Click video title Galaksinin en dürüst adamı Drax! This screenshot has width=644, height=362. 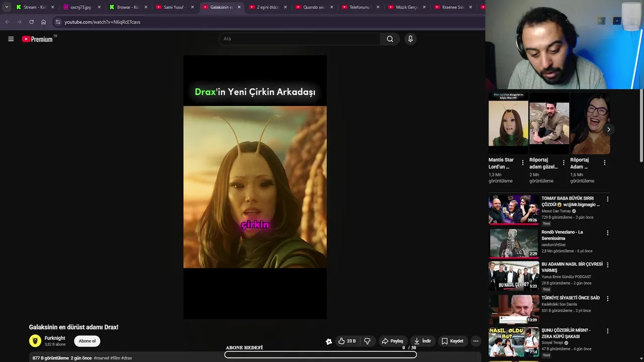(x=73, y=327)
